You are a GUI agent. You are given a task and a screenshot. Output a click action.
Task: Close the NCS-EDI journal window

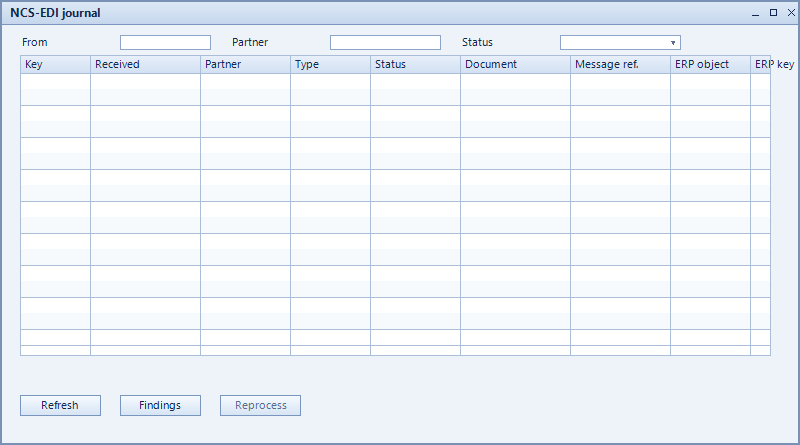click(791, 13)
